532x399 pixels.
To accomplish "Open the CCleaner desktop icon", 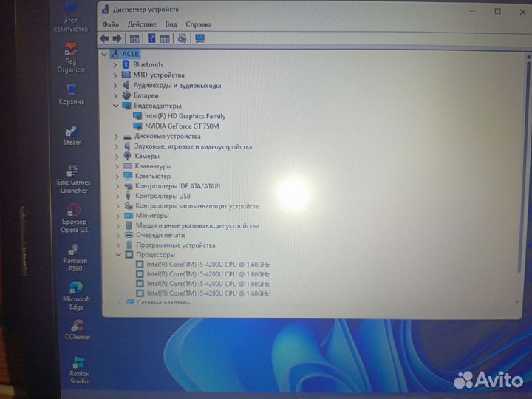I will 78,330.
